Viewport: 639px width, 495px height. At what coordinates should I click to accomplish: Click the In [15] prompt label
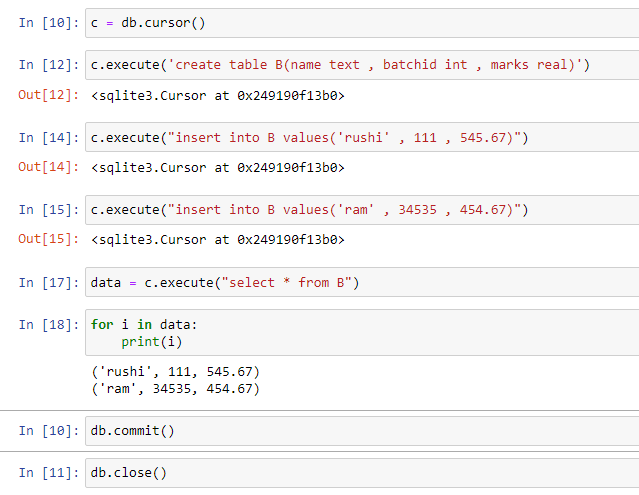click(x=49, y=209)
